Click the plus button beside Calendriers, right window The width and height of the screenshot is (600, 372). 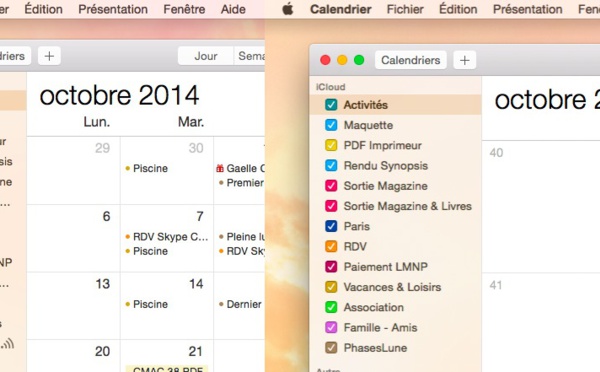(465, 60)
